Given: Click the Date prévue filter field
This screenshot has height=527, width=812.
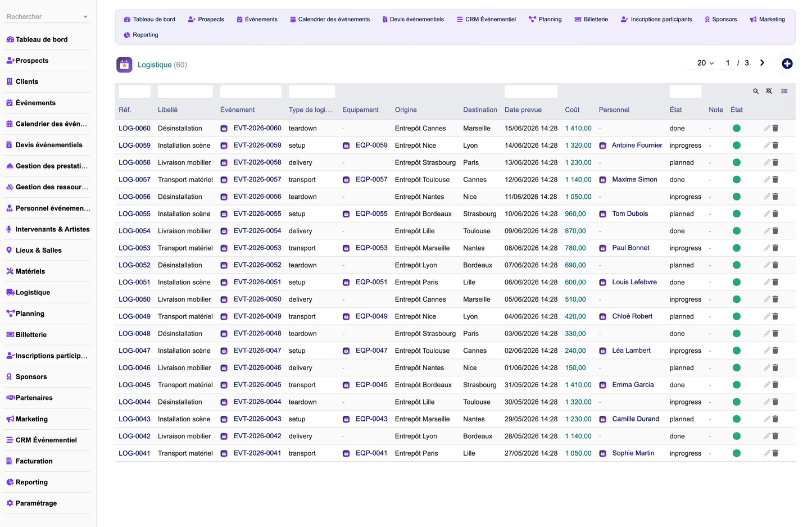Looking at the screenshot, I should pos(531,92).
